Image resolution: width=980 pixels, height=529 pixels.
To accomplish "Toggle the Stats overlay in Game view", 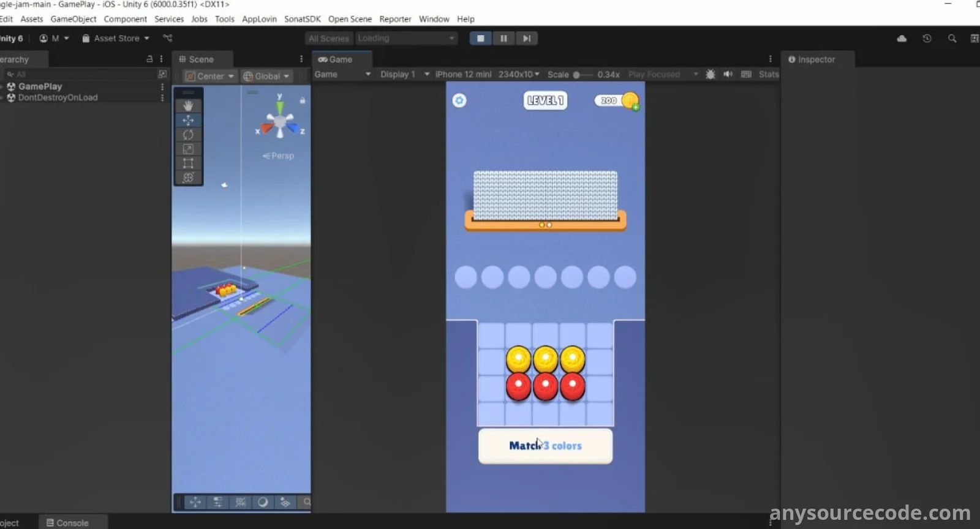I will pos(768,74).
